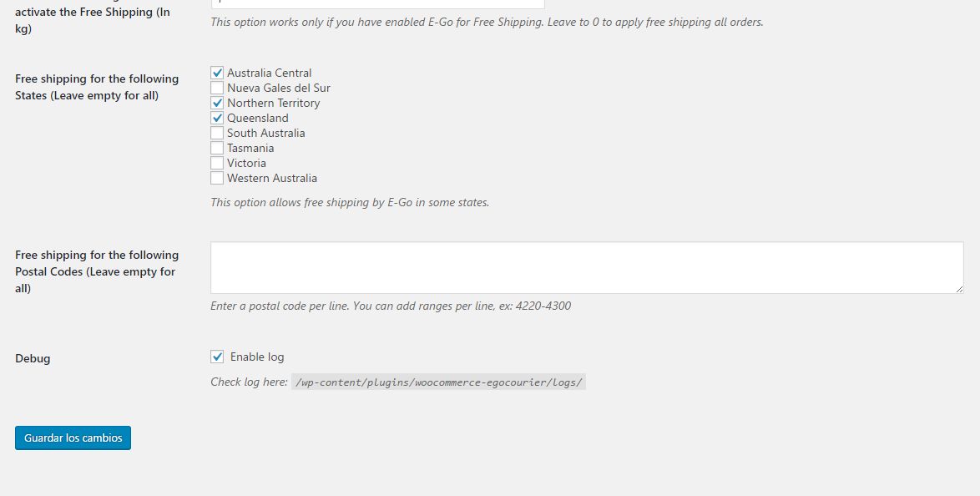This screenshot has width=980, height=496.
Task: Tick the South Australia checkbox
Action: (x=217, y=134)
